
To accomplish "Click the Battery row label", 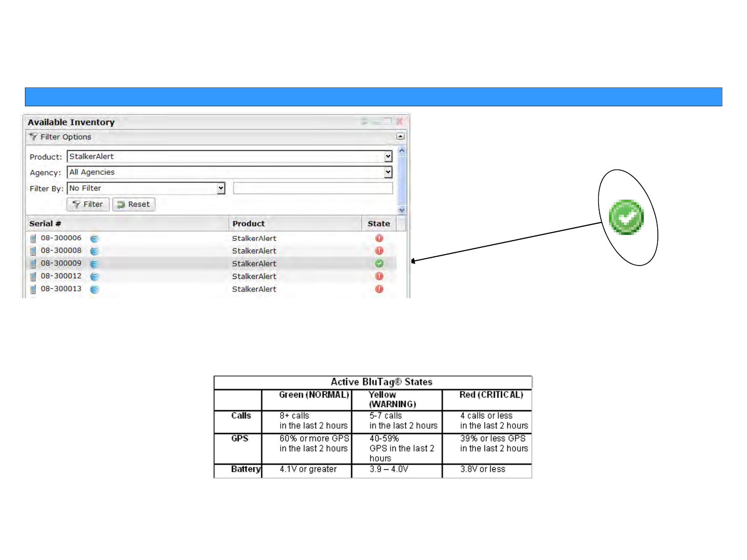I will [x=246, y=469].
